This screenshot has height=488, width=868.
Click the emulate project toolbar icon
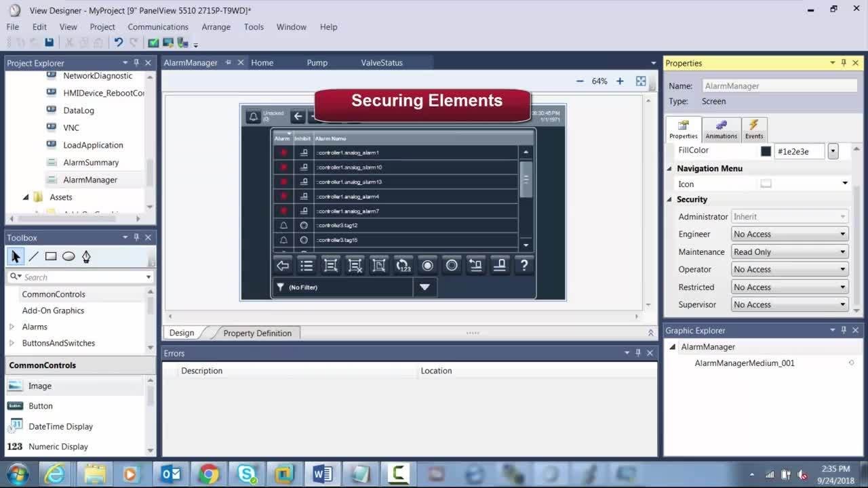coord(167,42)
